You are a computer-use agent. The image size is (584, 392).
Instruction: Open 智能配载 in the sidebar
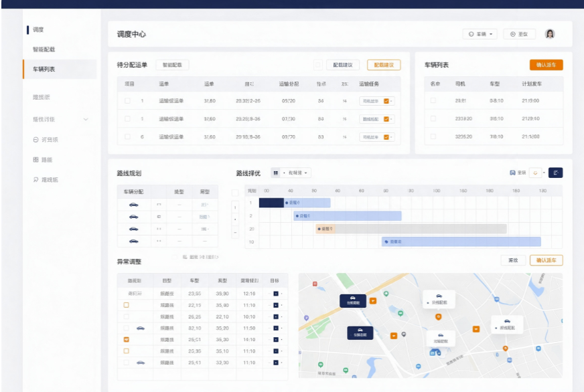[44, 50]
